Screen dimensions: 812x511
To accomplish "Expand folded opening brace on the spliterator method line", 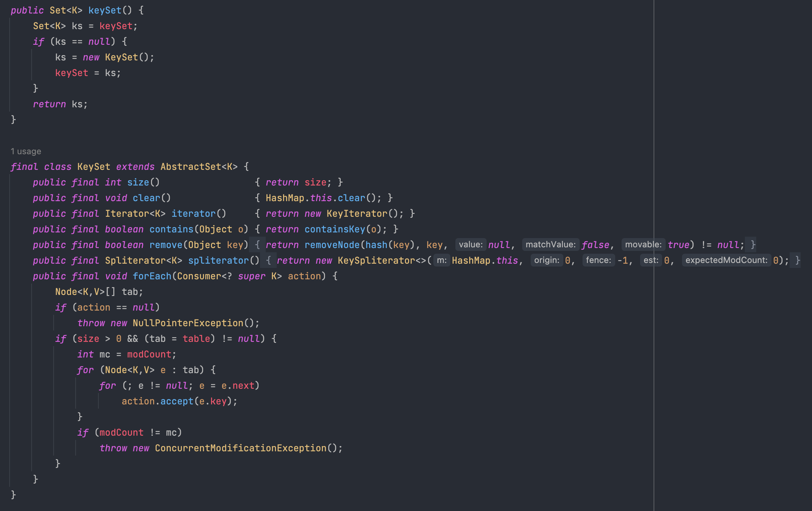I will pos(269,260).
